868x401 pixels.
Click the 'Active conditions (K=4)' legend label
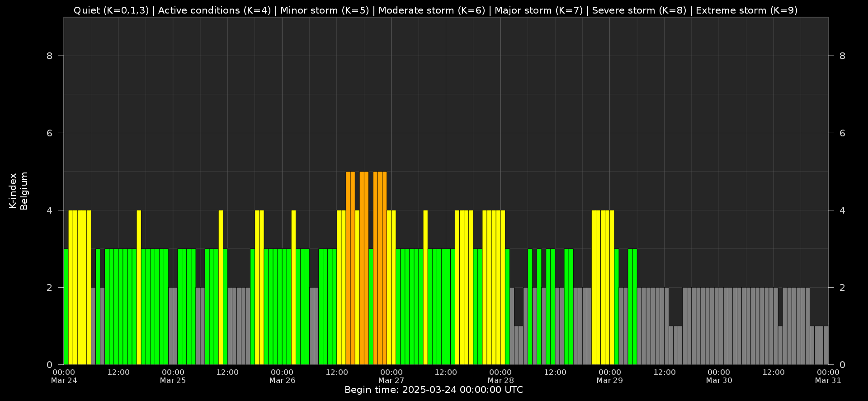coord(214,10)
